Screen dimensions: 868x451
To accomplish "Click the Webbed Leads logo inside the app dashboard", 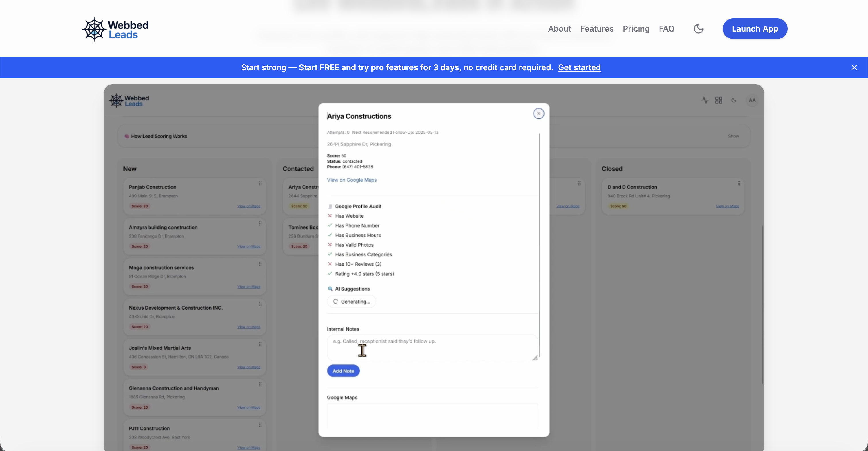I will [x=129, y=100].
